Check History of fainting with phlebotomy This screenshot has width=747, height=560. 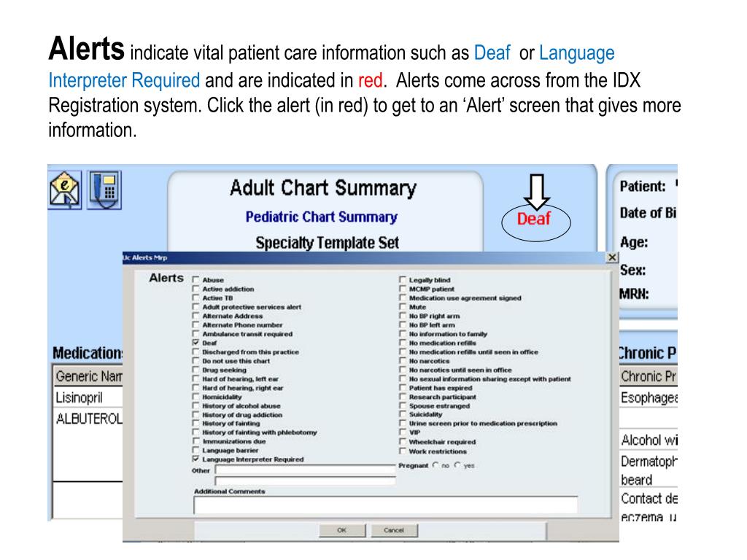click(x=196, y=432)
